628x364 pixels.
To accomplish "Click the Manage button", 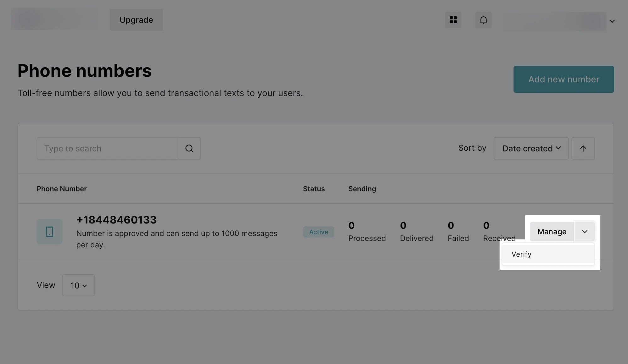I will click(552, 232).
